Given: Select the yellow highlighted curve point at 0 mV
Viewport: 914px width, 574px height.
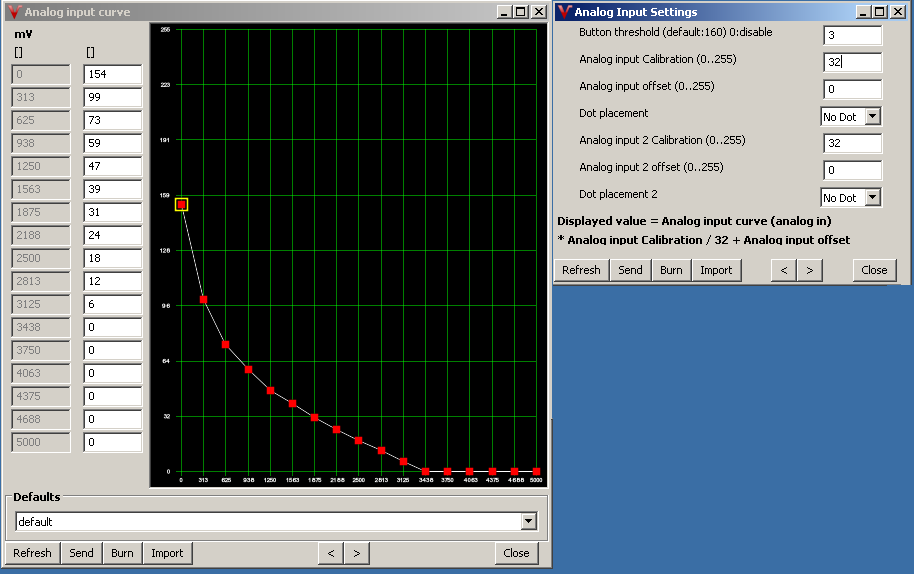Looking at the screenshot, I should pyautogui.click(x=182, y=204).
